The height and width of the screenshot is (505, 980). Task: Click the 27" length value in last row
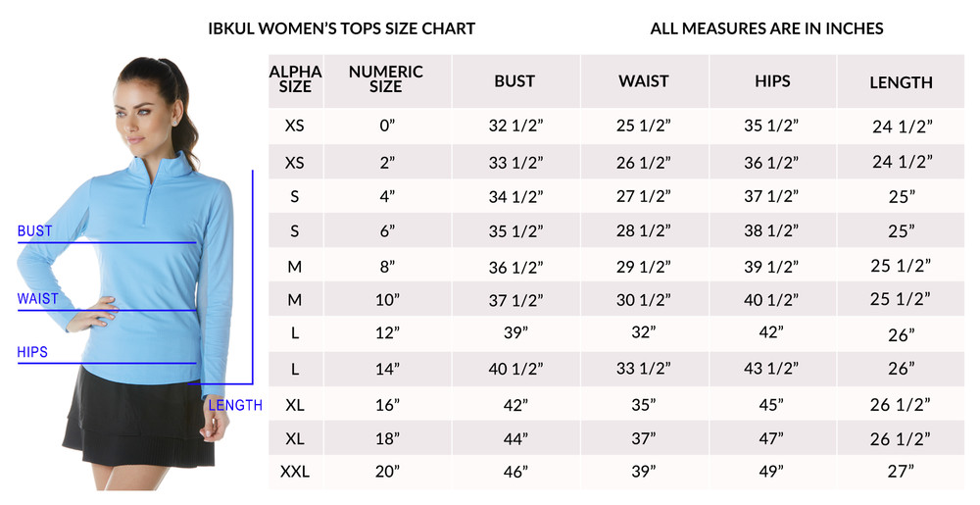pos(902,472)
